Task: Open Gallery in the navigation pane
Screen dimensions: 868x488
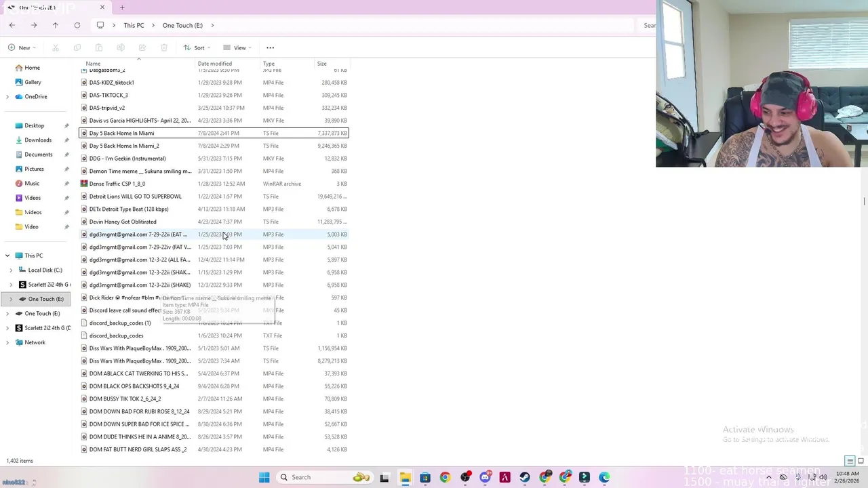Action: [33, 82]
